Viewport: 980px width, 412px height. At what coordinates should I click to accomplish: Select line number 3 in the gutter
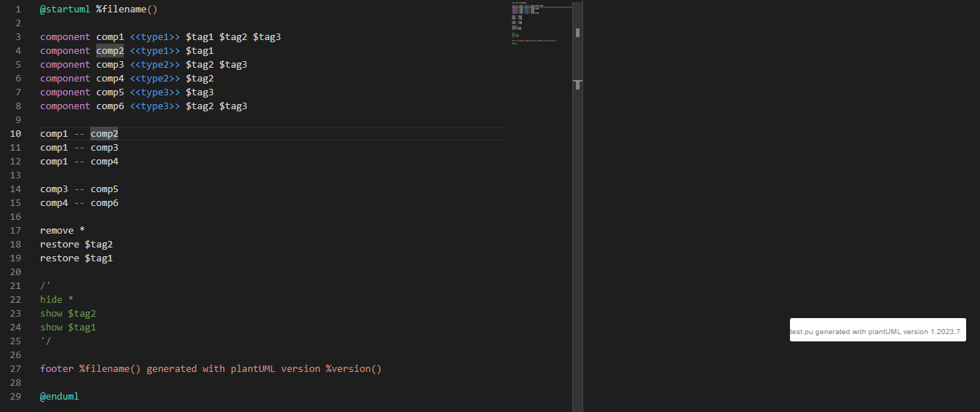tap(18, 37)
